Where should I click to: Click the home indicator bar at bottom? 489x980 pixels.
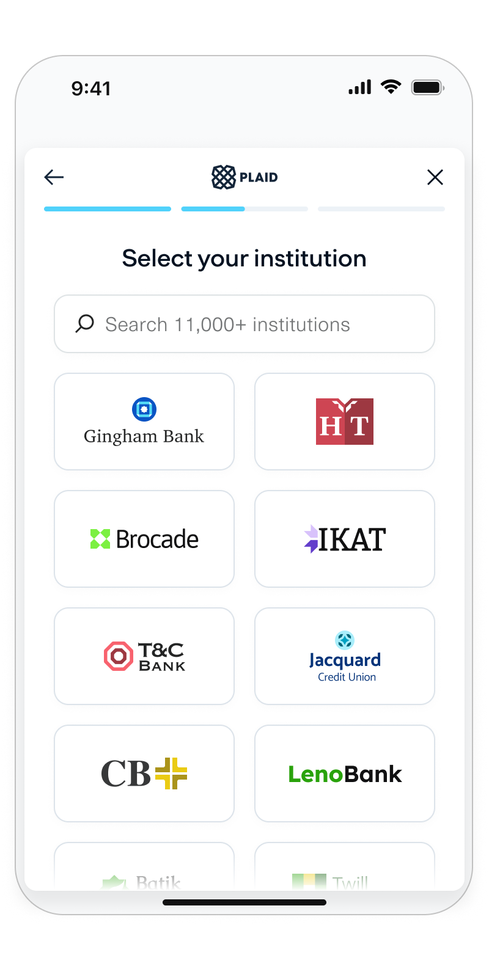(x=244, y=902)
